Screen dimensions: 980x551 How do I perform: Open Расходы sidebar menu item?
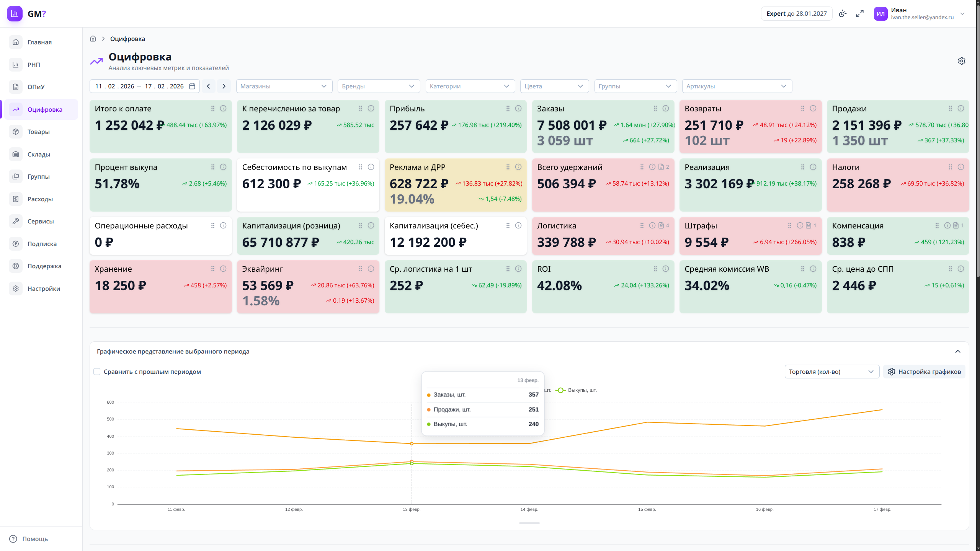pyautogui.click(x=40, y=199)
